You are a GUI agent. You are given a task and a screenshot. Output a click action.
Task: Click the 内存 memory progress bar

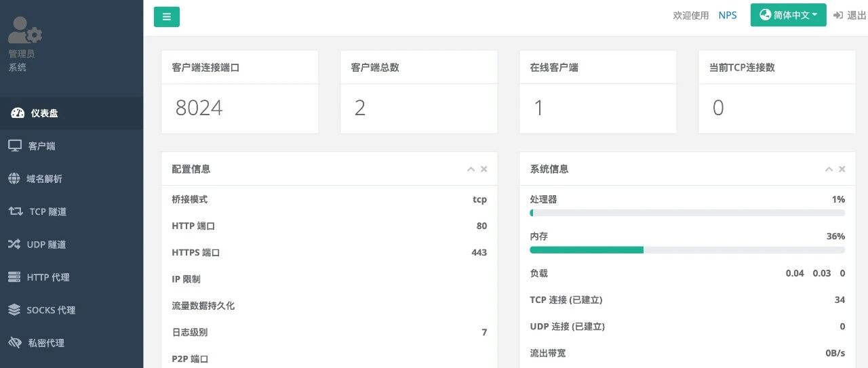(688, 250)
